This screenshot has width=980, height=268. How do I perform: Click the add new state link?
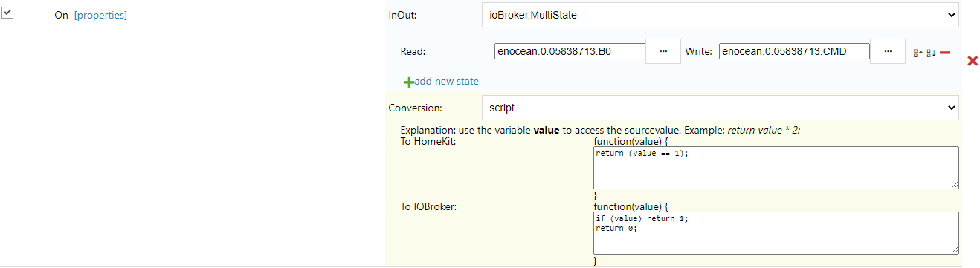point(446,82)
